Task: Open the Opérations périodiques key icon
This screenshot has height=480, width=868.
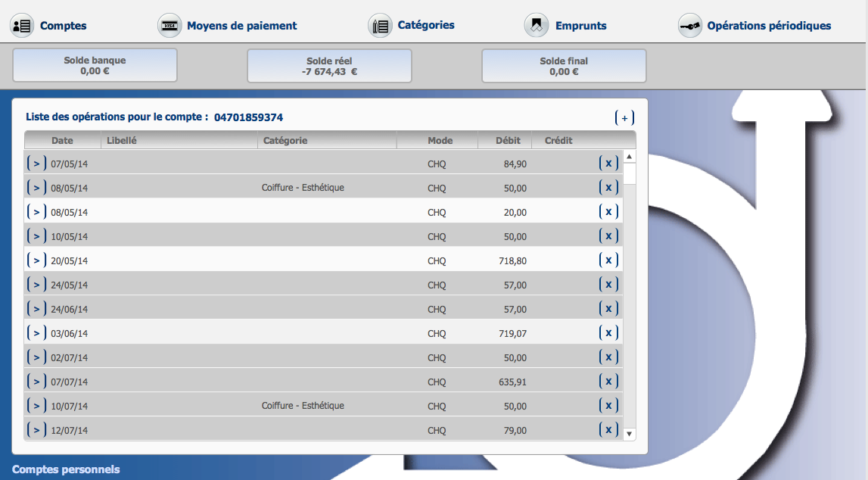Action: tap(690, 26)
